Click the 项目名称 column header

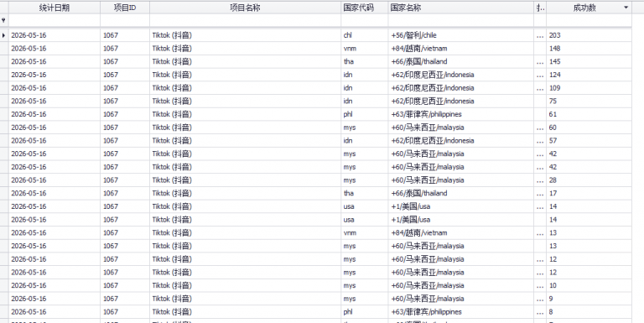245,8
